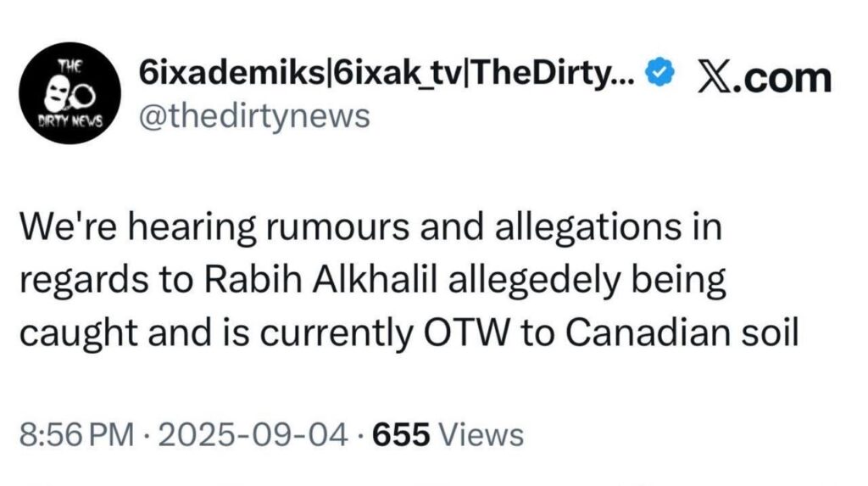Viewport: 868px width, 486px height.
Task: Click the blue verified checkmark badge
Action: pos(659,72)
